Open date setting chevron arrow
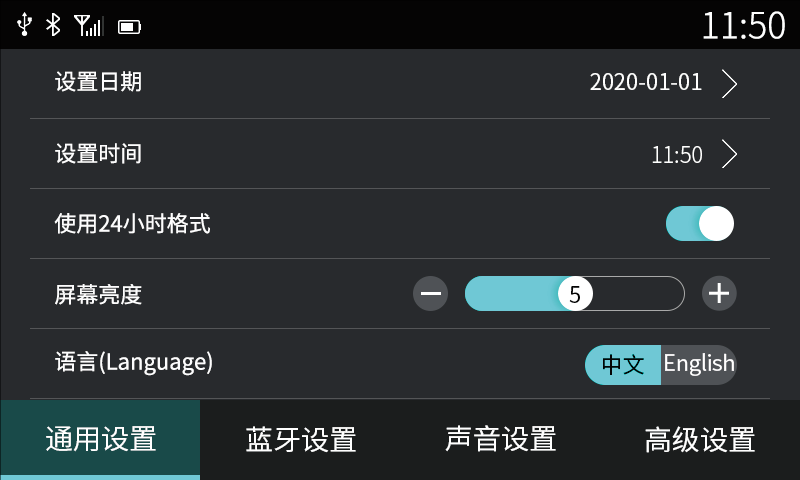This screenshot has width=800, height=480. tap(729, 83)
